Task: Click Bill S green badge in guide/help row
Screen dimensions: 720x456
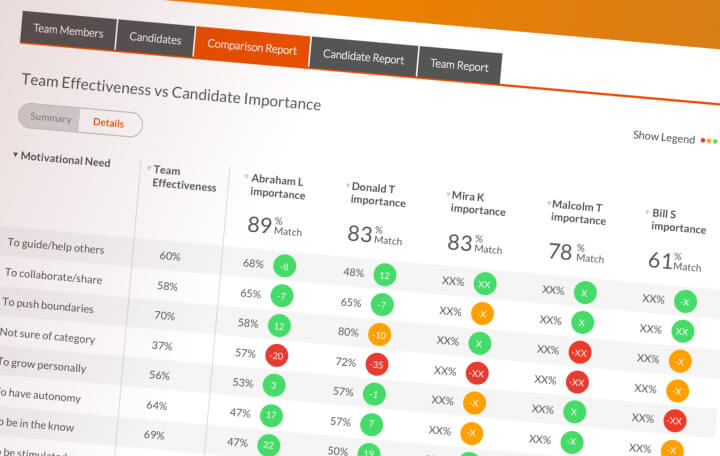Action: pyautogui.click(x=685, y=302)
